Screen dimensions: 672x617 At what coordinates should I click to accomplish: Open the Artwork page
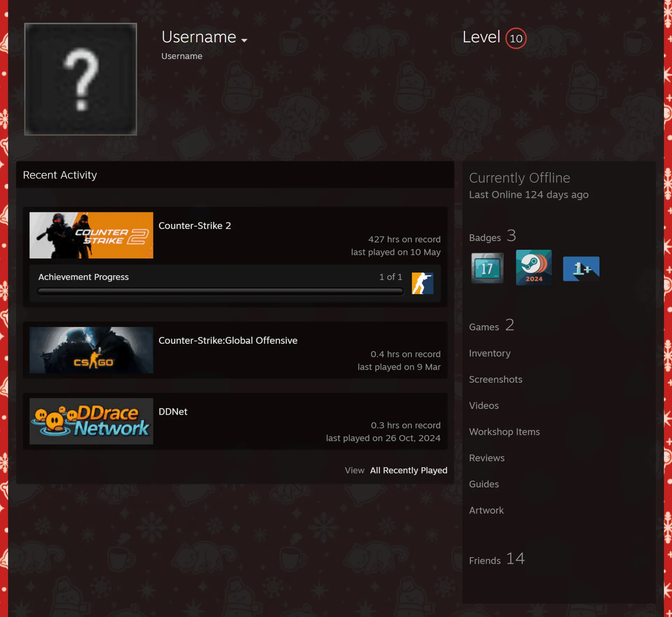tap(486, 511)
